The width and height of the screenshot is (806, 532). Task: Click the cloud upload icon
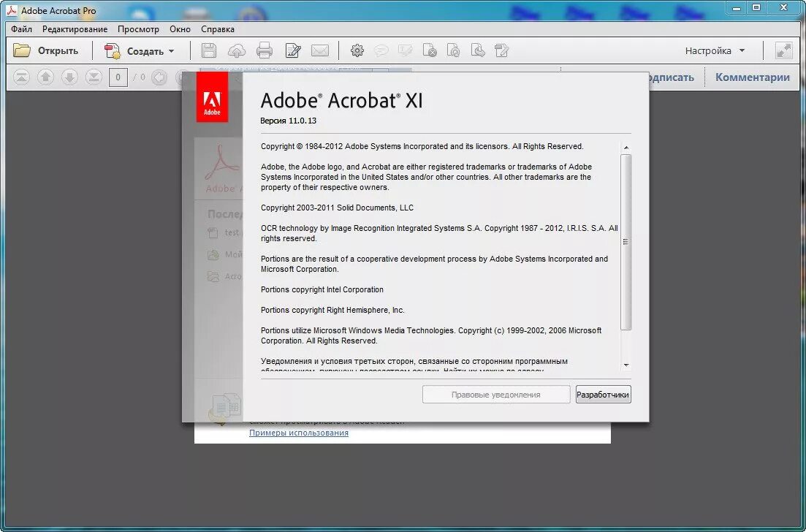pyautogui.click(x=237, y=50)
